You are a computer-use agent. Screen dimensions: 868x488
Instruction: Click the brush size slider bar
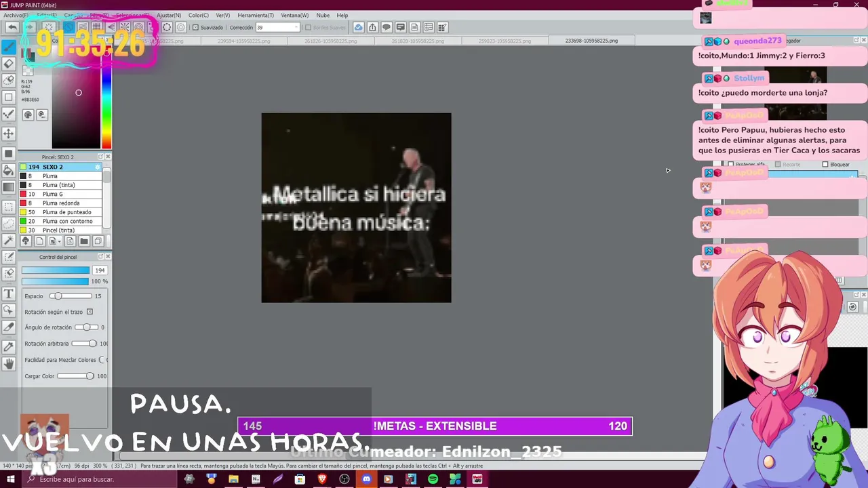(55, 270)
